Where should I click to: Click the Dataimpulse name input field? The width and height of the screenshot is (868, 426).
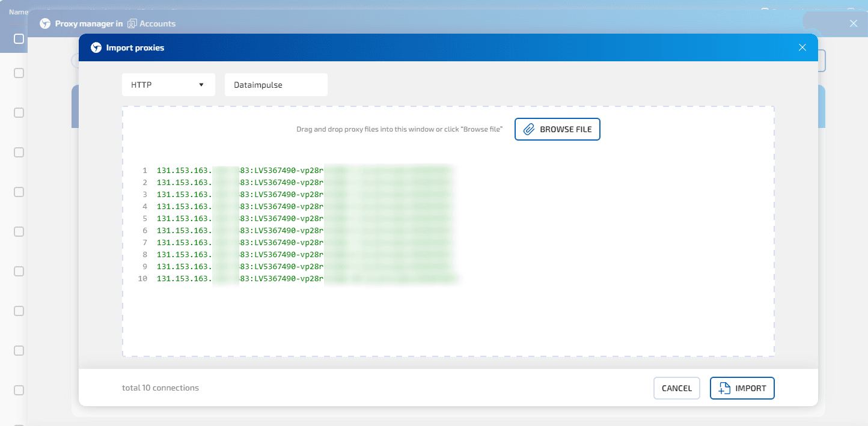coord(276,85)
